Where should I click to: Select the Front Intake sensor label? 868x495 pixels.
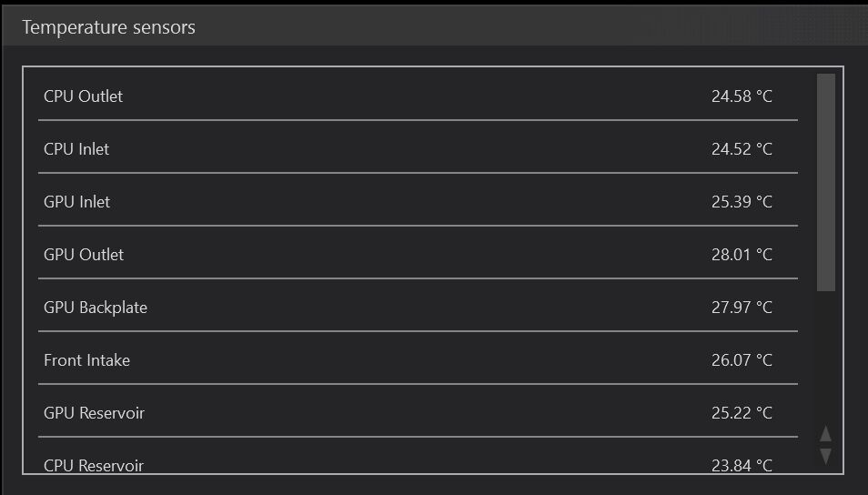point(86,360)
